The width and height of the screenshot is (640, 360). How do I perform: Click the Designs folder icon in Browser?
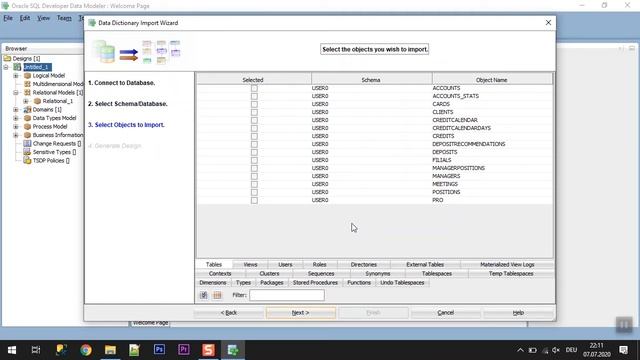[7, 58]
